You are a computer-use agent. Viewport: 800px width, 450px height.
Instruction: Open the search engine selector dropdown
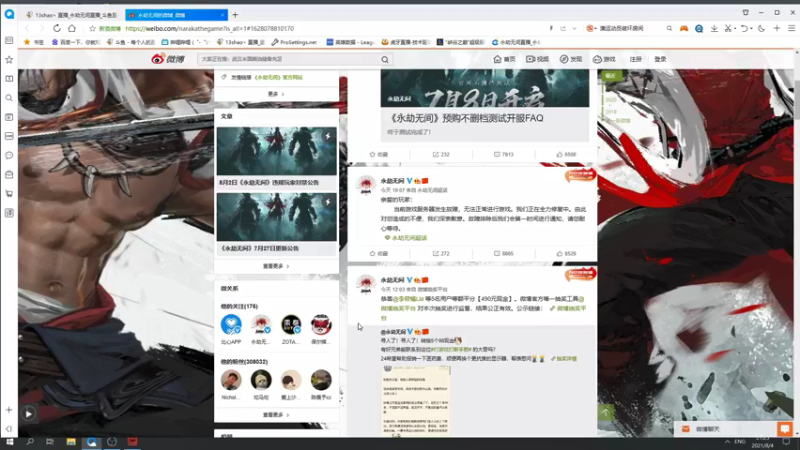(591, 29)
